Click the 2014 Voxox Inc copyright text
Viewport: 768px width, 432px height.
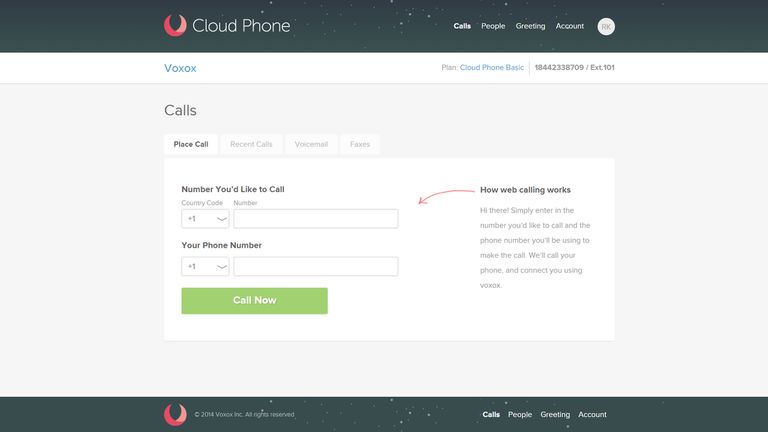244,414
